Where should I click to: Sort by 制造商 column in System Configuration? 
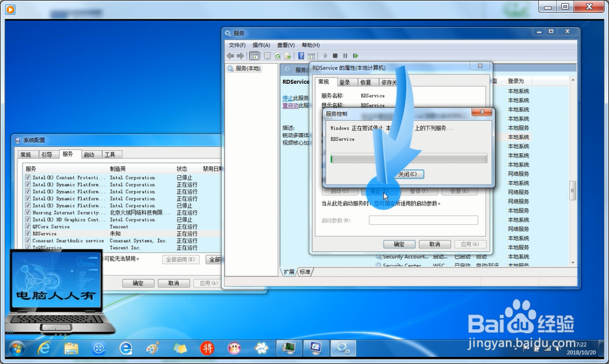140,169
